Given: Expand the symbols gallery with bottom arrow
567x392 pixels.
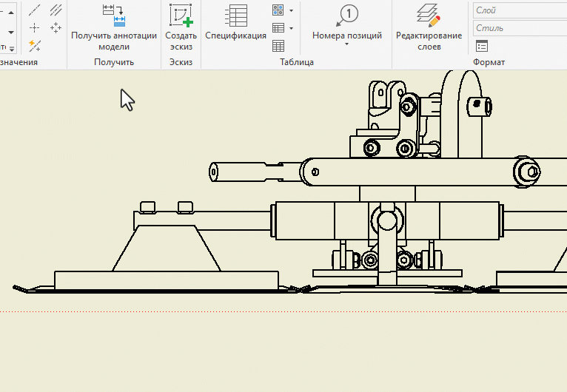Looking at the screenshot, I should pos(11,49).
